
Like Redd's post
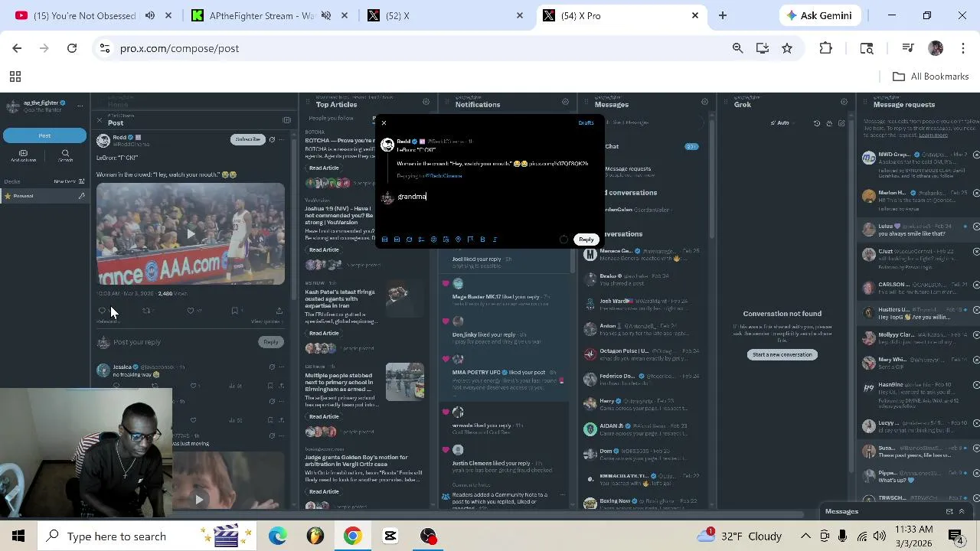[191, 311]
